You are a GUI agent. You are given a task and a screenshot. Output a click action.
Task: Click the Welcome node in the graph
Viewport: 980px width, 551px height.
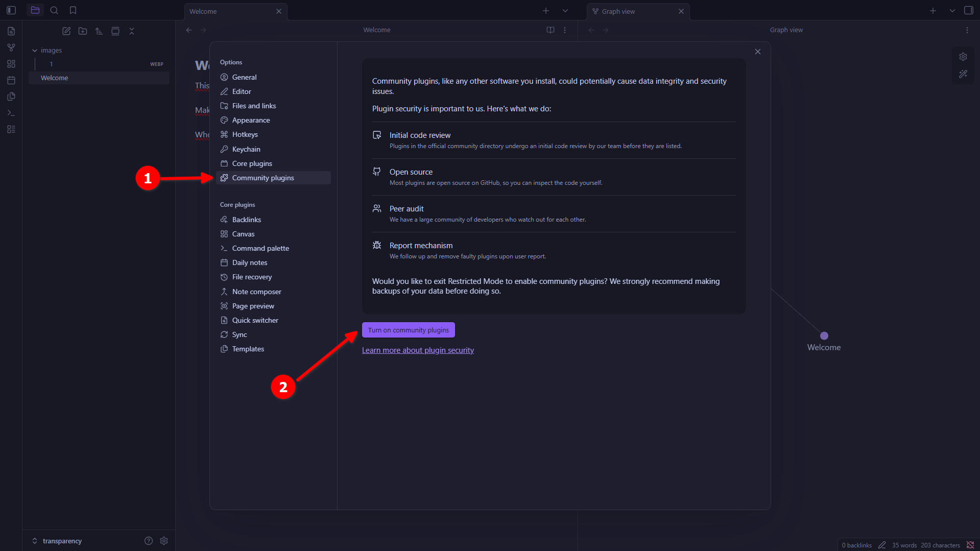824,336
